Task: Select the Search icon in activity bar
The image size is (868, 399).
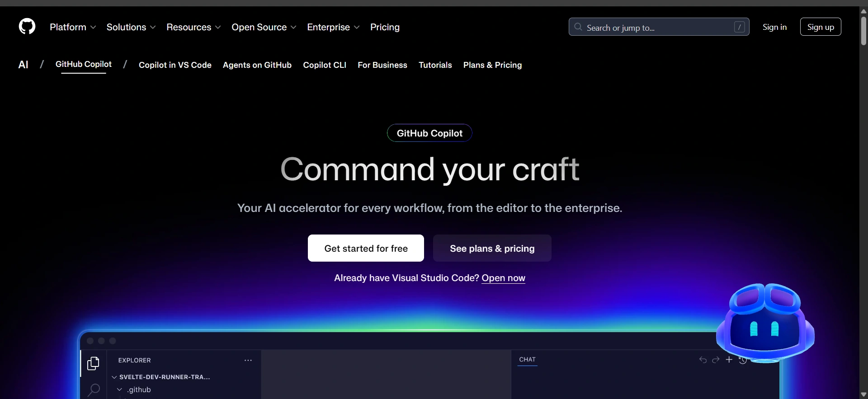Action: 94,389
